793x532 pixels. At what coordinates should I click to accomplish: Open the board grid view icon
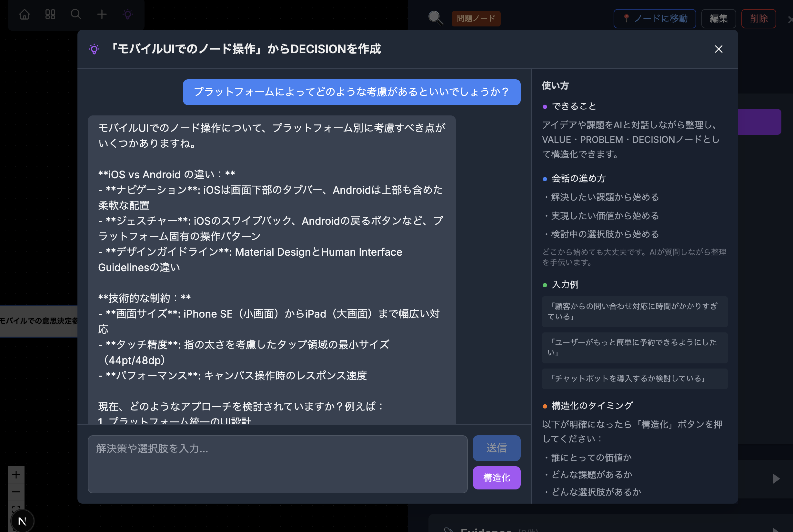50,15
